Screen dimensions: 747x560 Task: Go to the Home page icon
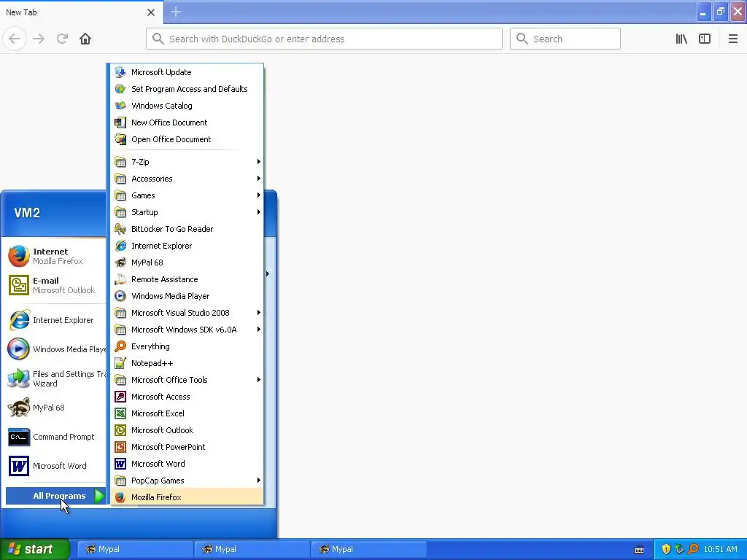tap(85, 39)
